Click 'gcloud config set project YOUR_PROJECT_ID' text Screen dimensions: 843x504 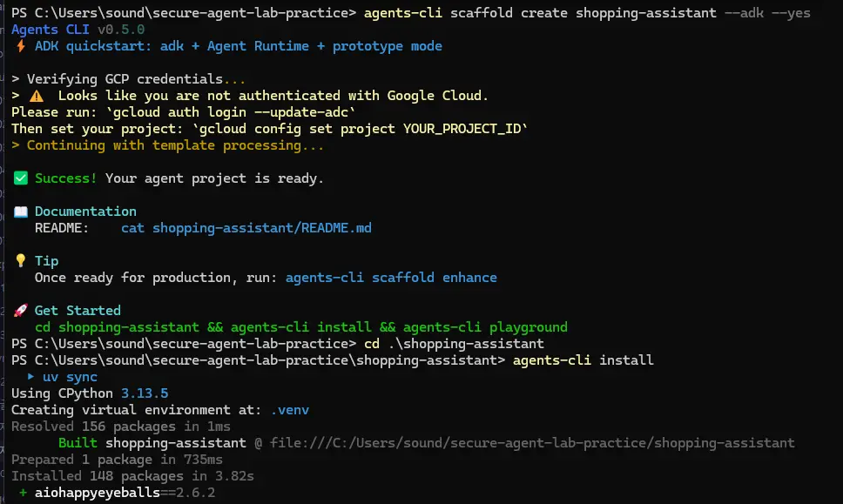coord(361,129)
